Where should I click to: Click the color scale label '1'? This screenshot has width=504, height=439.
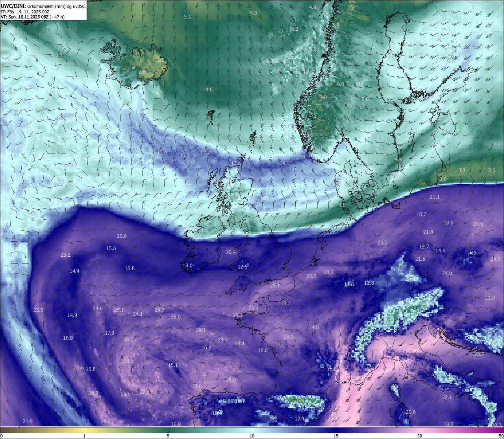click(84, 436)
